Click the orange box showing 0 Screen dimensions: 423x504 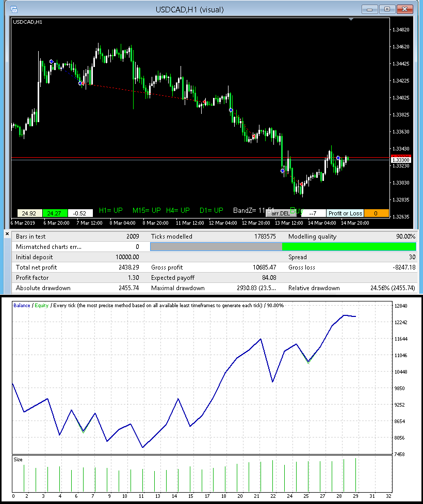point(377,213)
